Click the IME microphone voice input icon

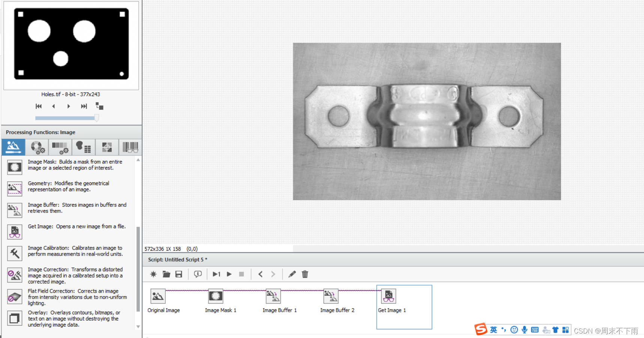pyautogui.click(x=524, y=330)
